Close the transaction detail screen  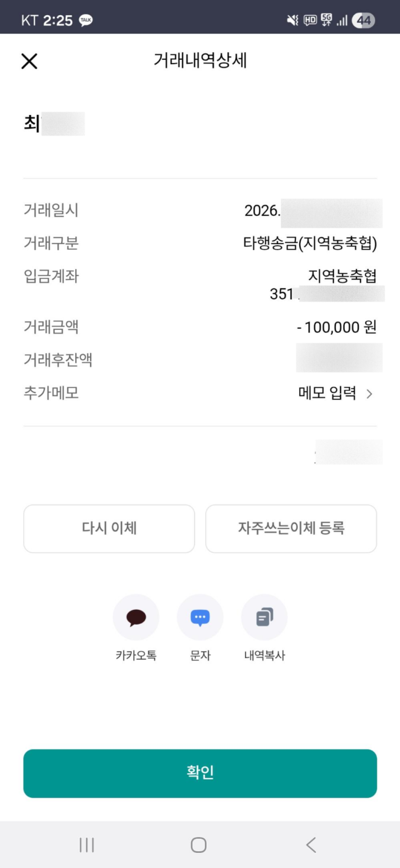[29, 61]
